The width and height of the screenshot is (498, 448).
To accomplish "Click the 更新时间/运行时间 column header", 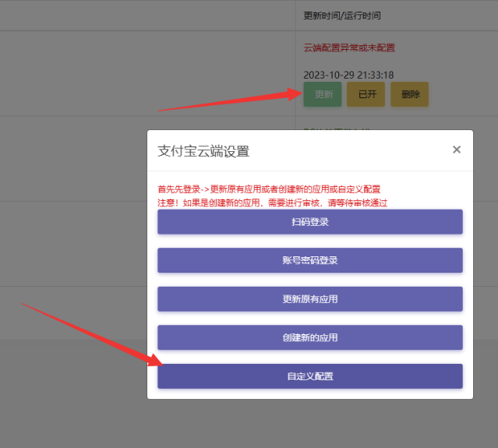I will pos(342,16).
